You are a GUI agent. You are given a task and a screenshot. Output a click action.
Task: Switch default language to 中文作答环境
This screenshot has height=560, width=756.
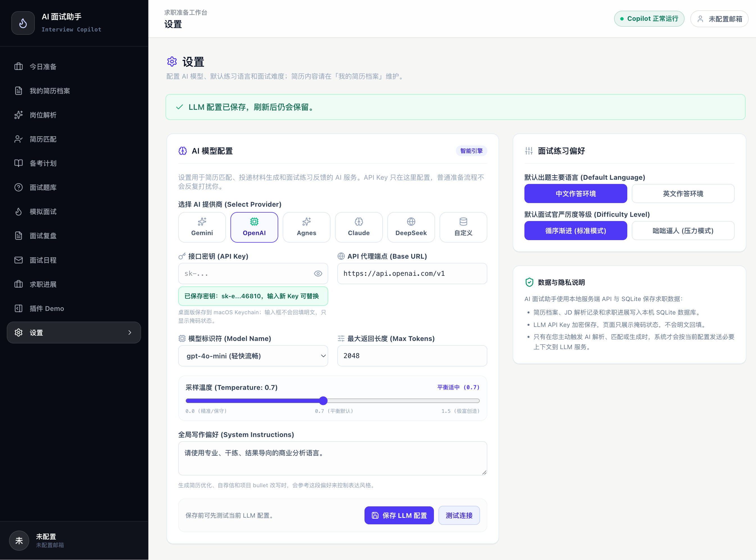pos(576,194)
